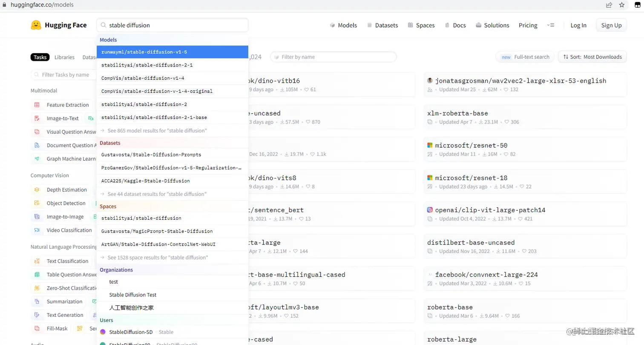Click Fill-Mask task icon
Image resolution: width=644 pixels, height=345 pixels.
point(37,329)
